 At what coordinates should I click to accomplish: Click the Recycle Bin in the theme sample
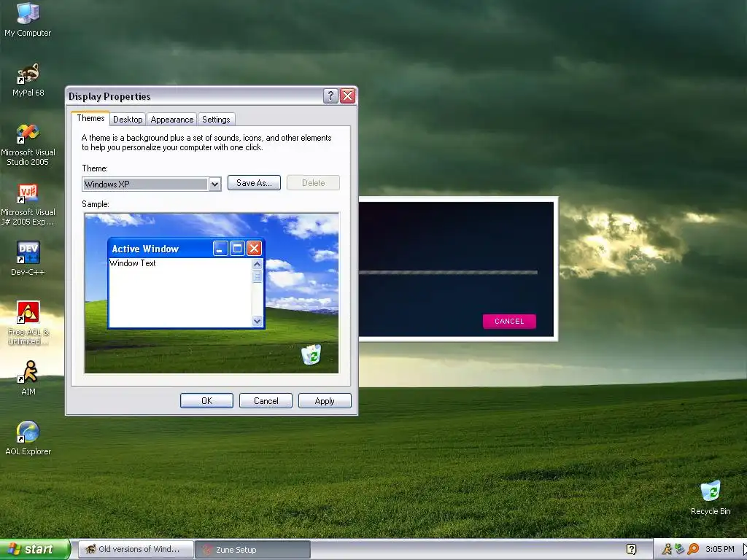[x=311, y=355]
